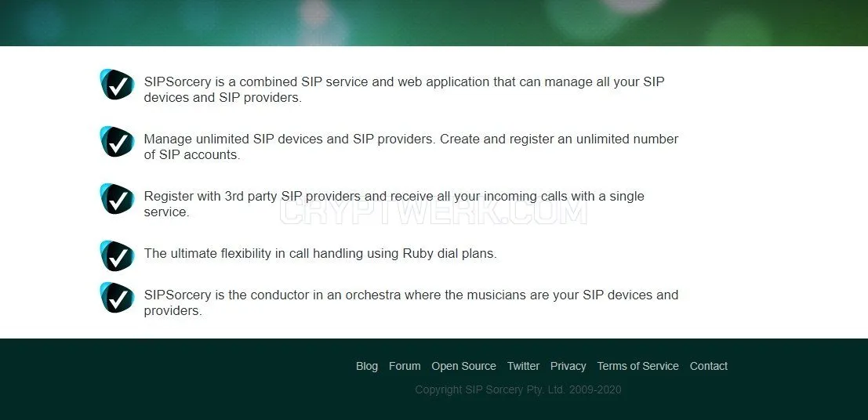Image resolution: width=868 pixels, height=420 pixels.
Task: Click the paragraph starting 'SIPSorcery is a combined'
Action: pyautogui.click(x=404, y=89)
